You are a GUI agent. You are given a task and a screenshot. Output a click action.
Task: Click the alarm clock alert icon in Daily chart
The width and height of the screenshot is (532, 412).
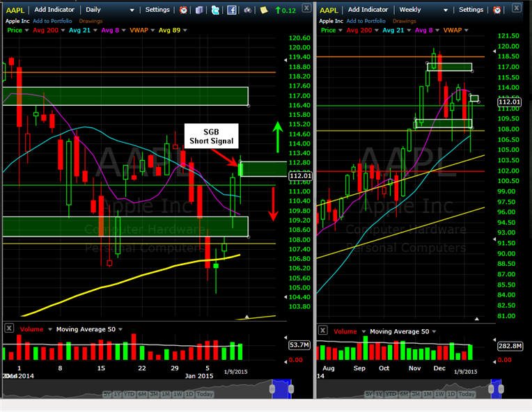click(x=183, y=10)
